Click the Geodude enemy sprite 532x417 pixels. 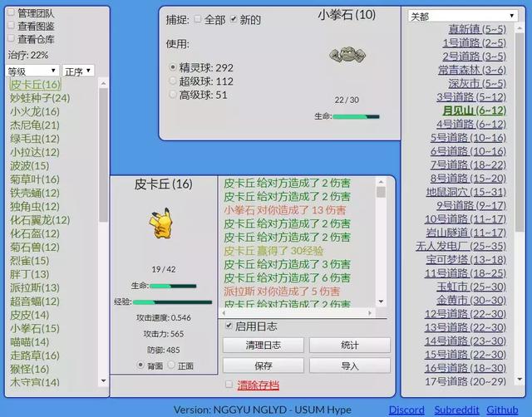347,56
